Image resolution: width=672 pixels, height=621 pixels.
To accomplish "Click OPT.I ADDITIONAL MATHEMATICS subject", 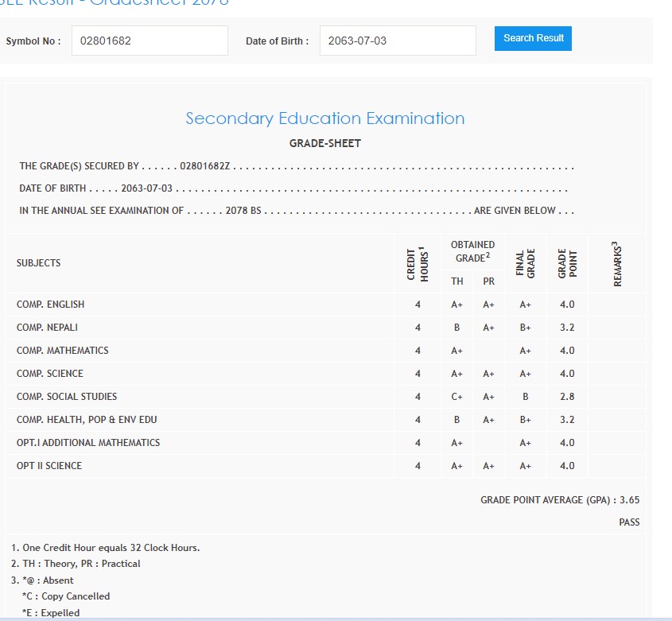I will tap(88, 443).
